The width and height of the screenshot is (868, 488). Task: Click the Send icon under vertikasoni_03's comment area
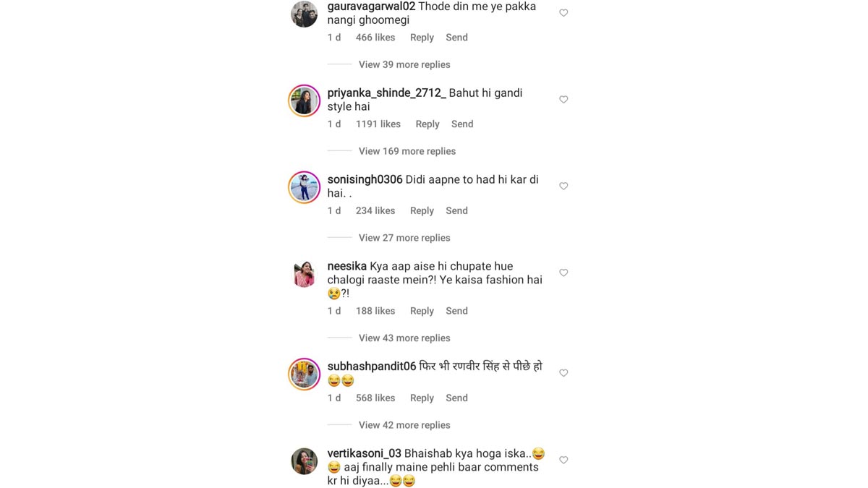[x=456, y=486]
